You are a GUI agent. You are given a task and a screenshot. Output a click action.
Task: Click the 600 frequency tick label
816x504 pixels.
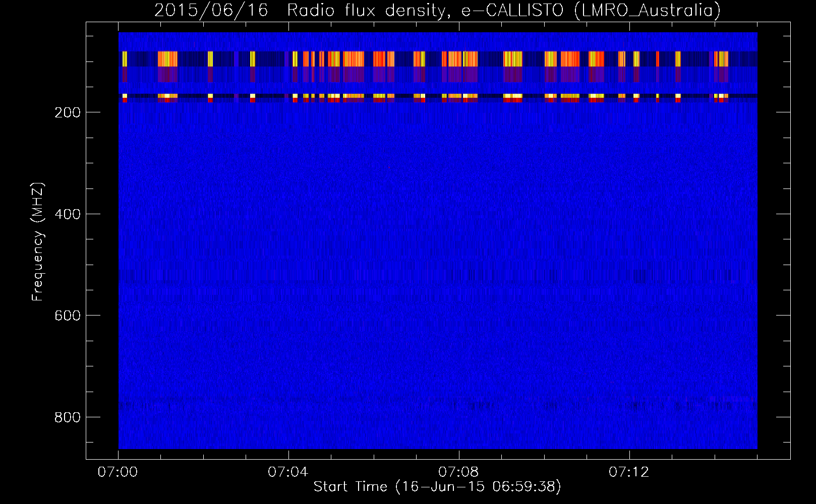pos(67,316)
